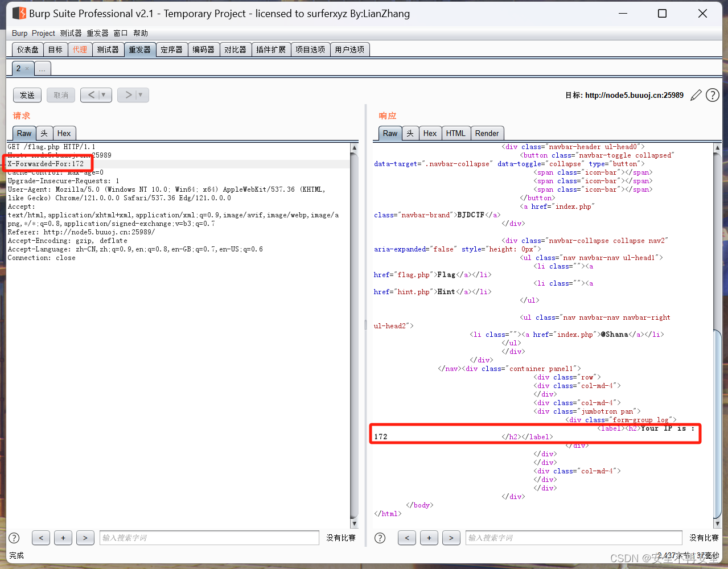Click the 取消 cancel button
Image resolution: width=728 pixels, height=569 pixels.
point(61,95)
